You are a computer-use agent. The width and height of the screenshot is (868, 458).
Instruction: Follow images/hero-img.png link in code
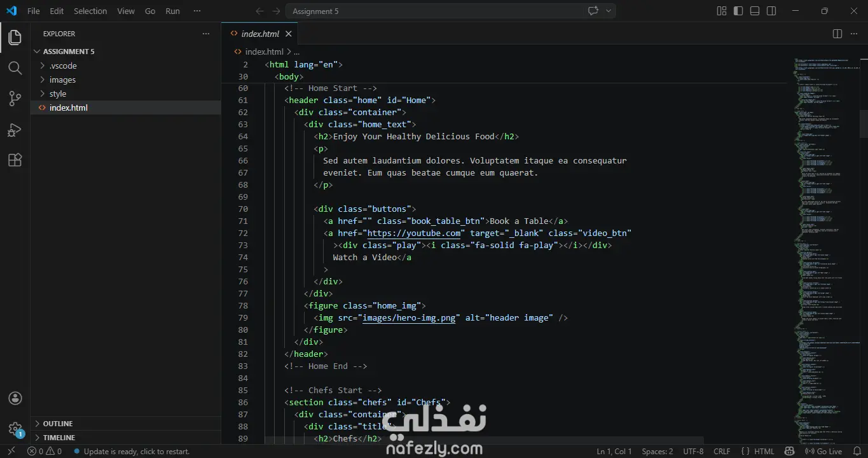point(409,317)
